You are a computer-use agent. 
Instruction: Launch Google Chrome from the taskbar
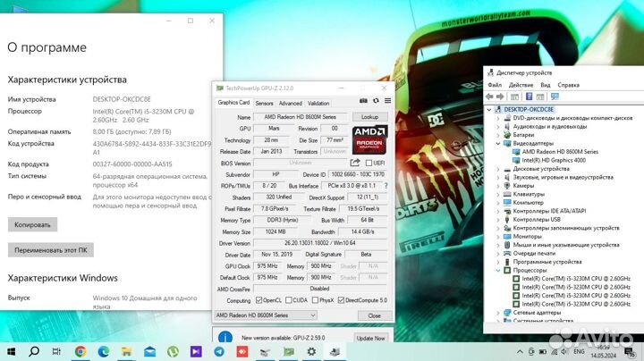click(x=80, y=351)
